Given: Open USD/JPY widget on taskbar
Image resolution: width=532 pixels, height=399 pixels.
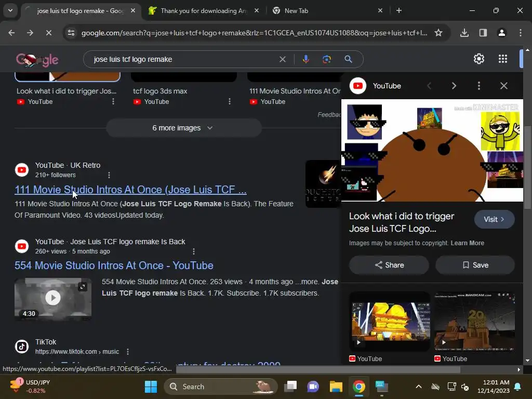Looking at the screenshot, I should 30,387.
